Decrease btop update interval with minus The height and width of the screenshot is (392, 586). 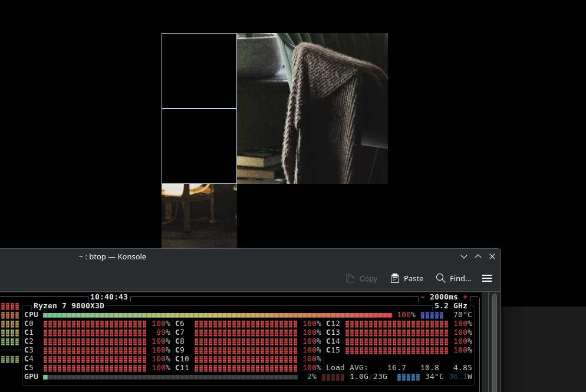click(423, 297)
